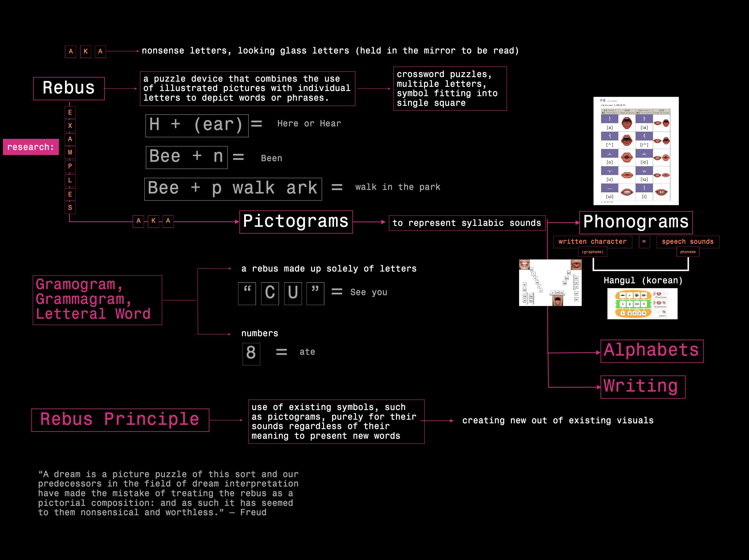Click the 'use of existing symbols' definition box
Image resolution: width=749 pixels, height=560 pixels.
[336, 422]
